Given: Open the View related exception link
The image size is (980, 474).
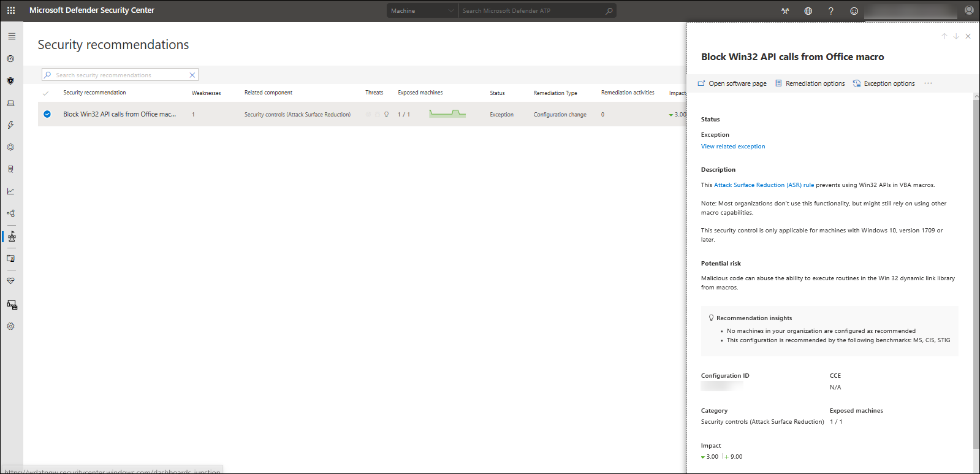Looking at the screenshot, I should (733, 147).
